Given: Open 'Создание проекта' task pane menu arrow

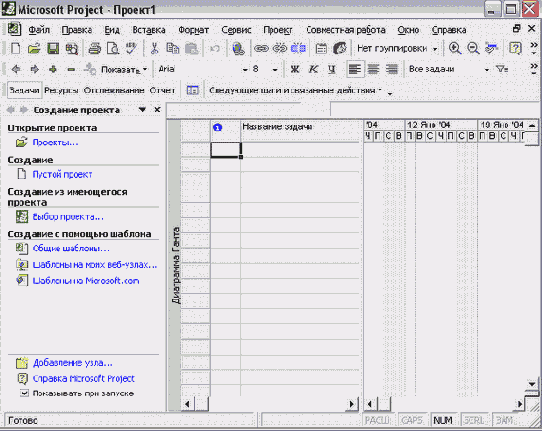Looking at the screenshot, I should coord(142,110).
